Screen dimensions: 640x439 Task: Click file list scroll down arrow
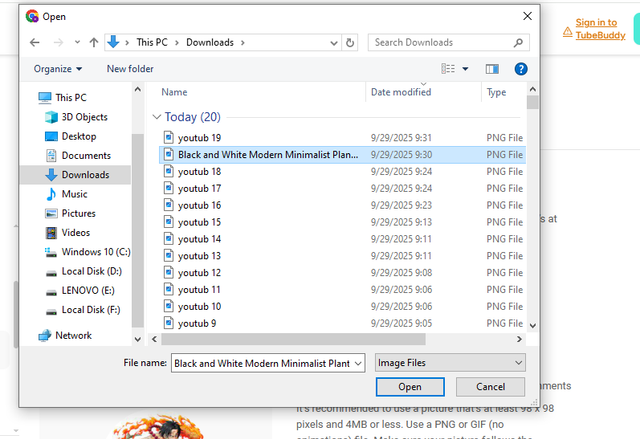[x=532, y=326]
